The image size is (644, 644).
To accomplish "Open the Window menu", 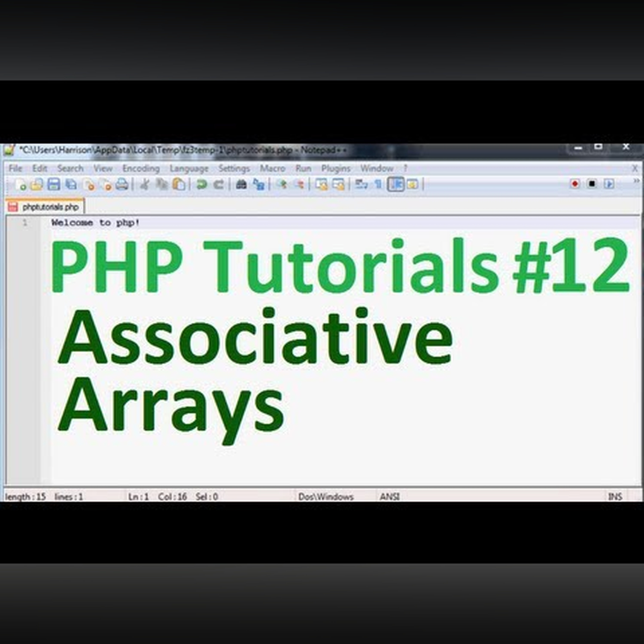I will click(x=377, y=168).
